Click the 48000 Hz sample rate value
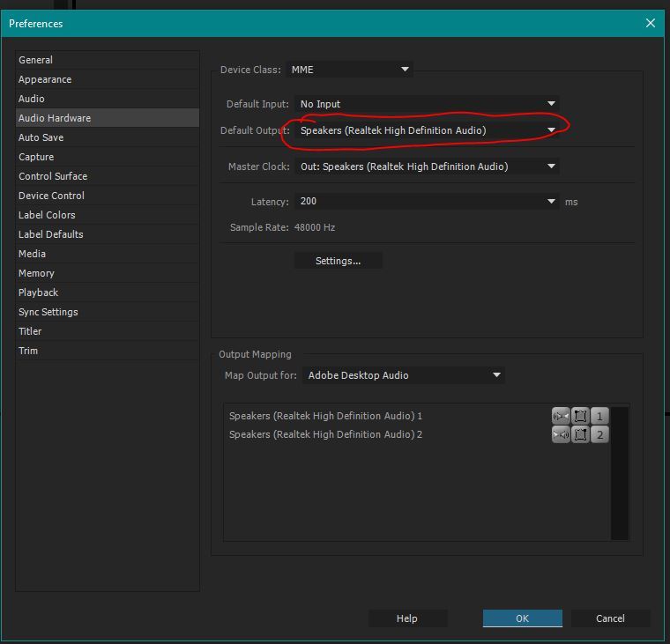 coord(315,227)
